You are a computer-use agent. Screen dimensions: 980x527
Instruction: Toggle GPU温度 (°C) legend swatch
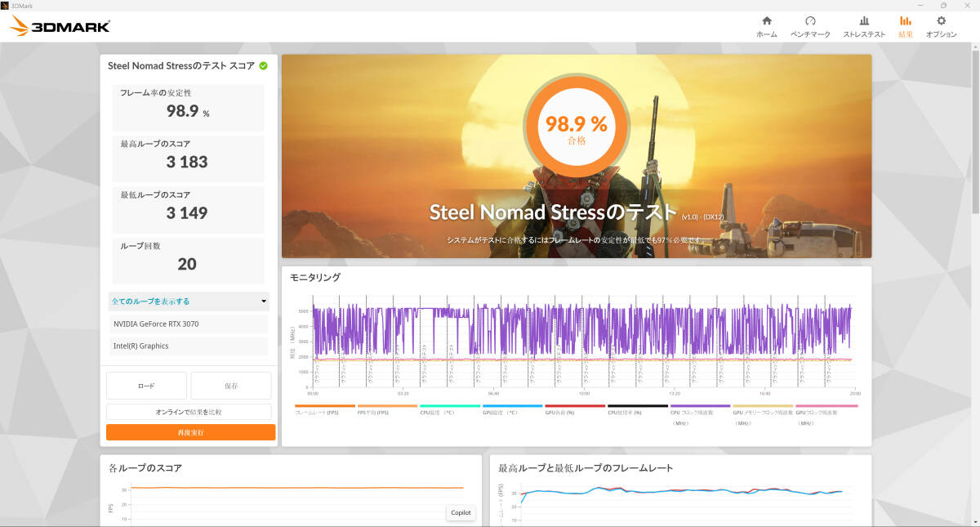[513, 405]
